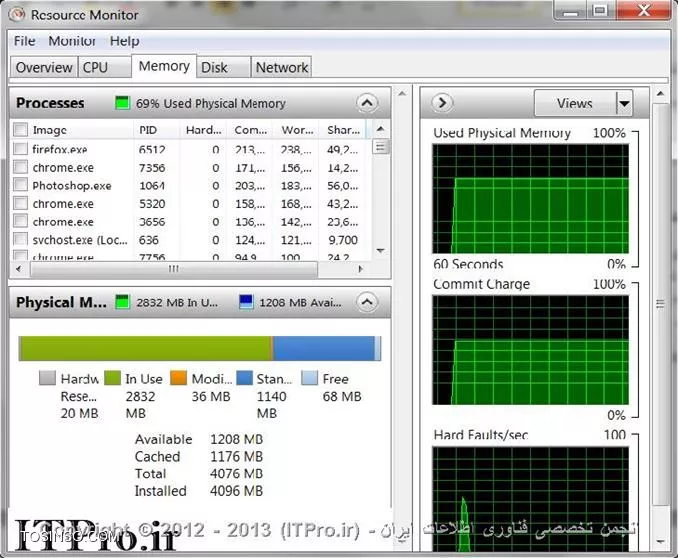This screenshot has height=558, width=678.
Task: Click graphs pane scroll up arrow
Action: [x=660, y=93]
